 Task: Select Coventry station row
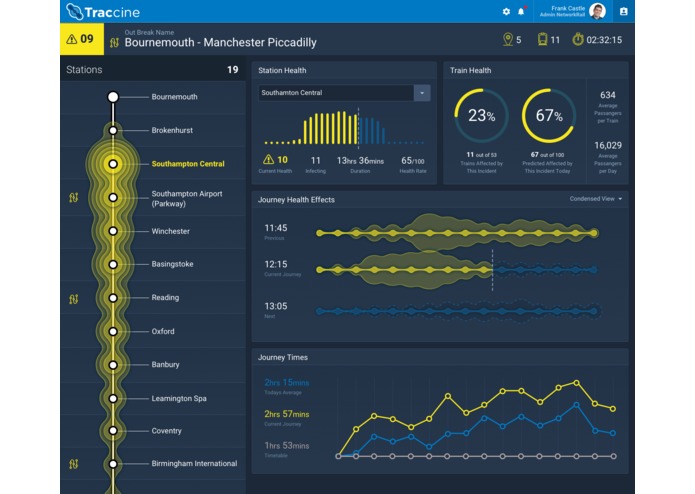coord(153,431)
